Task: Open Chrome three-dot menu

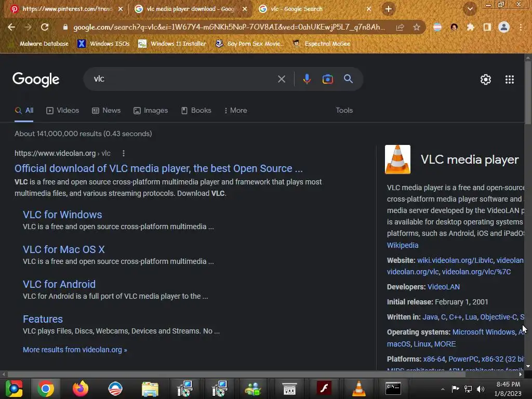Action: pos(521,27)
